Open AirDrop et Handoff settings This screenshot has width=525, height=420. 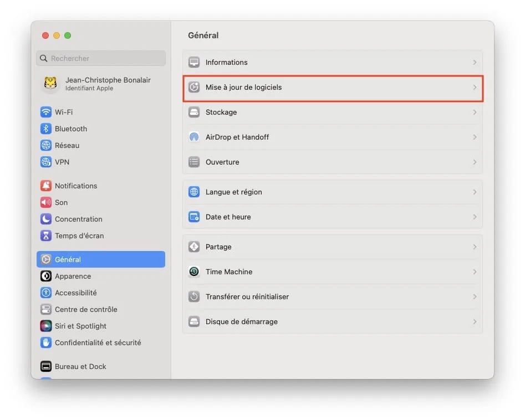click(x=333, y=137)
